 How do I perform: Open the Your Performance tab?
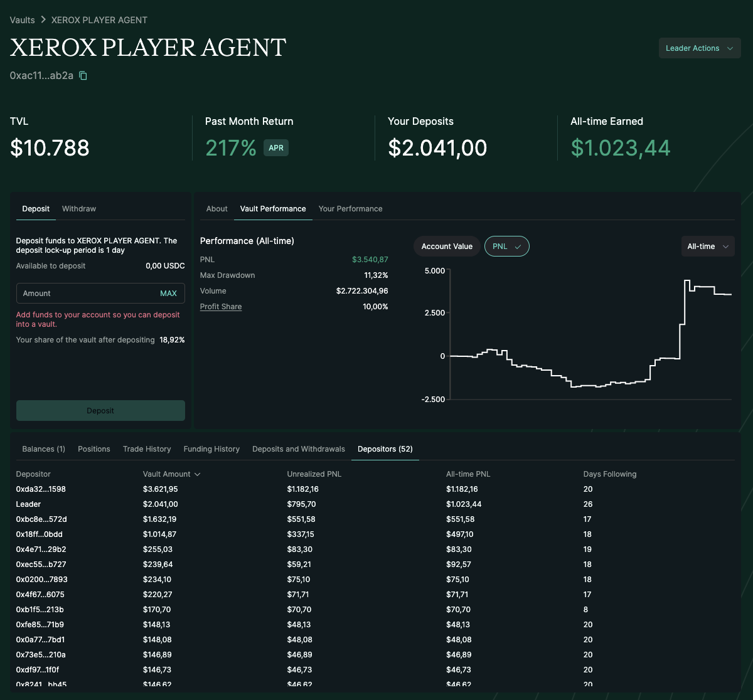[x=350, y=209]
